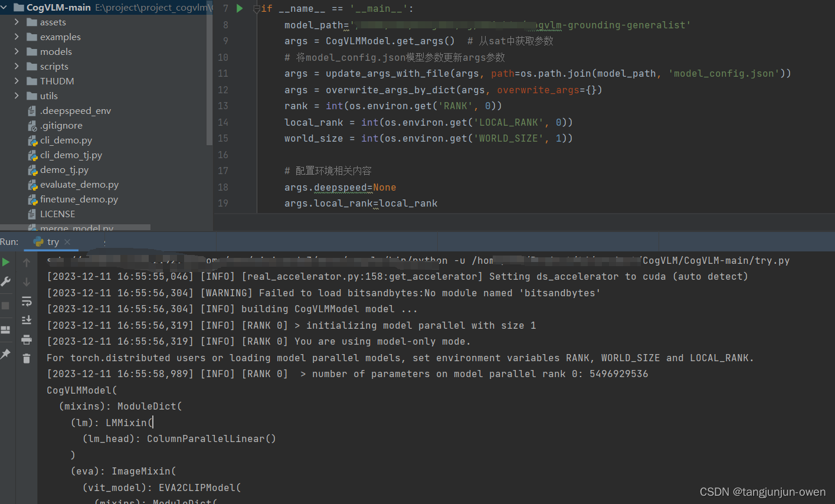Expand the scripts folder
Viewport: 835px width, 504px height.
tap(17, 67)
